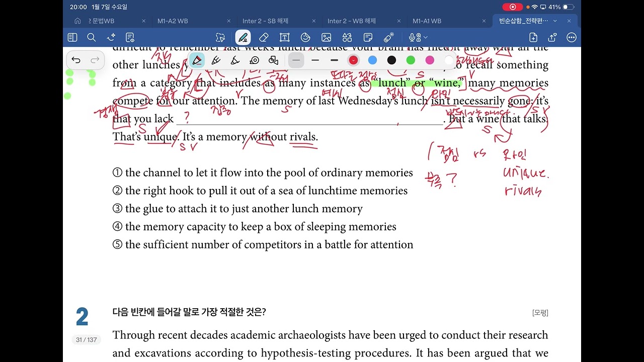Switch to Inter 2 - SB 해제 tab
The image size is (644, 362).
265,21
